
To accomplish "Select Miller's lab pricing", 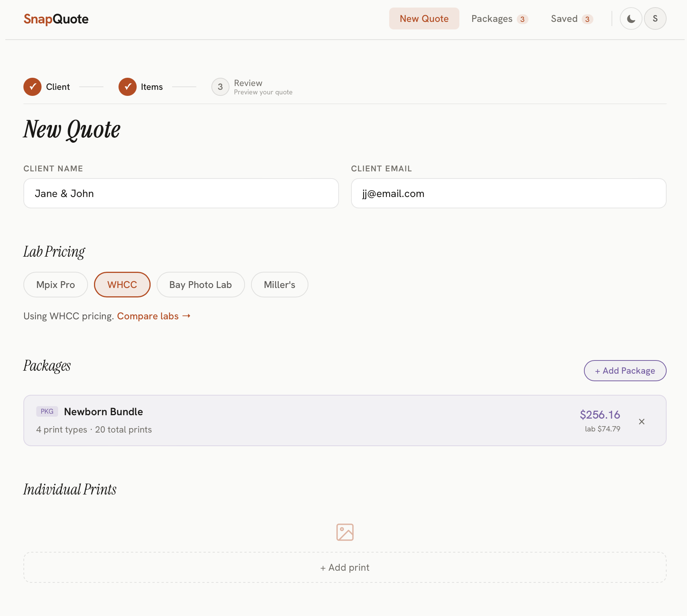I will pos(279,285).
